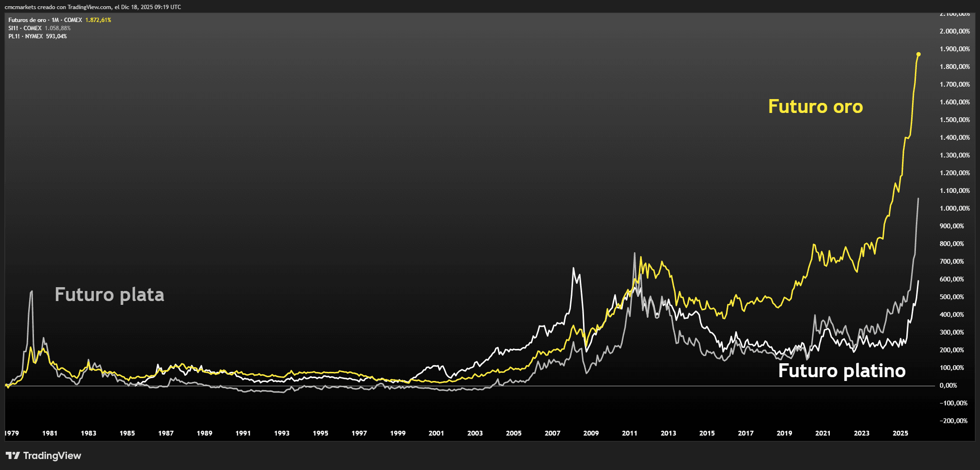Toggle visibility of the Futuros de oro series

click(x=26, y=21)
